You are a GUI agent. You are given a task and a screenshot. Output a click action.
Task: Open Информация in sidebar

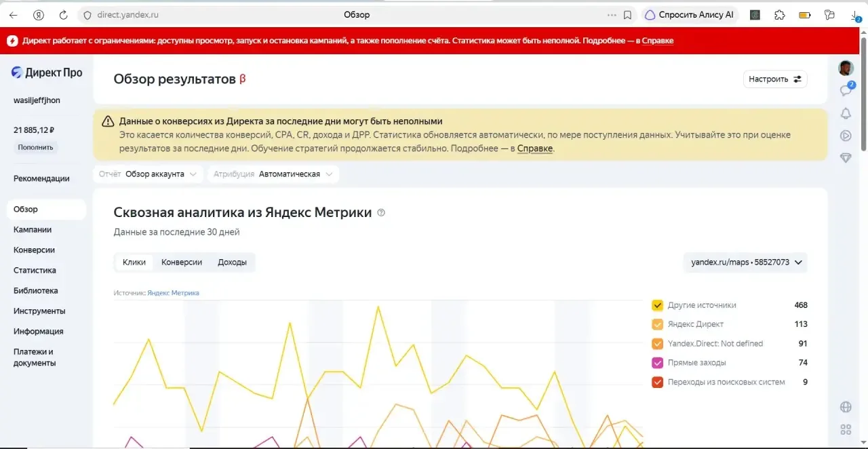[x=39, y=332]
